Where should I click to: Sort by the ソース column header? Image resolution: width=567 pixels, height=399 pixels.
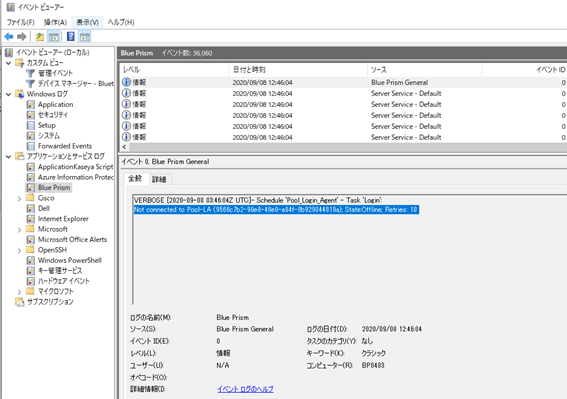(424, 70)
